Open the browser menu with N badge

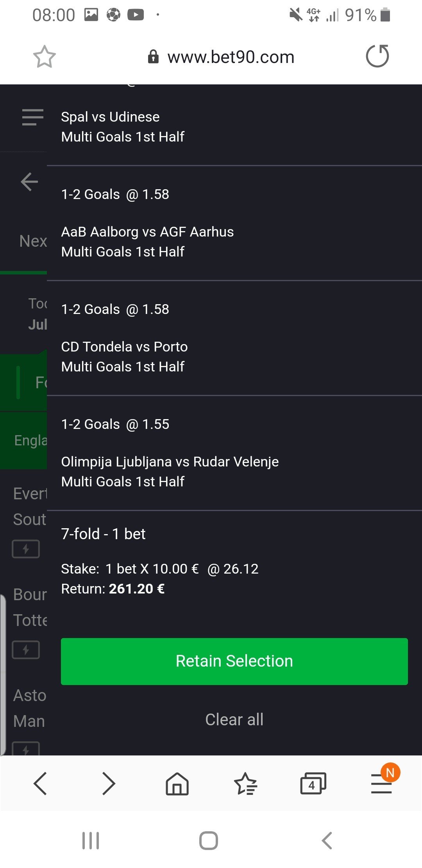click(382, 783)
